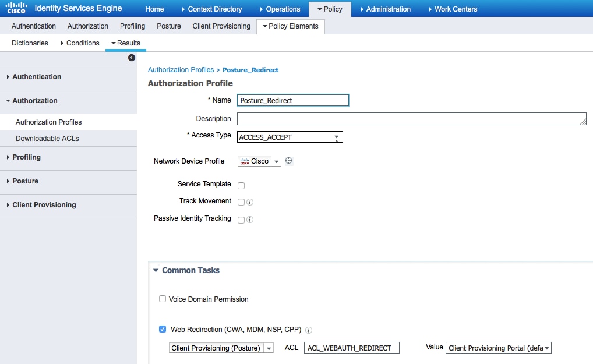Expand Profiling in the sidebar

click(26, 157)
